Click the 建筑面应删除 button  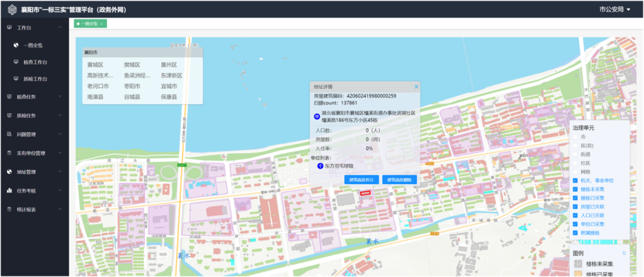point(400,179)
